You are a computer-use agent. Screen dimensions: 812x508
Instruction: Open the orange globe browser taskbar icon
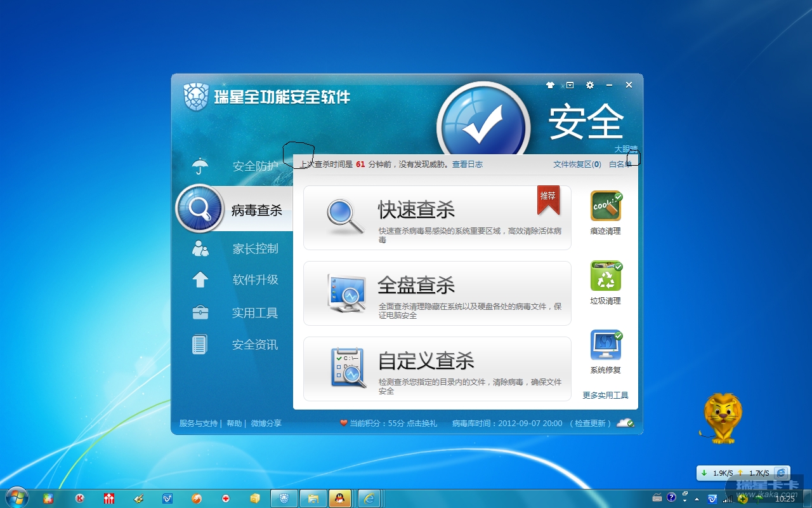197,498
